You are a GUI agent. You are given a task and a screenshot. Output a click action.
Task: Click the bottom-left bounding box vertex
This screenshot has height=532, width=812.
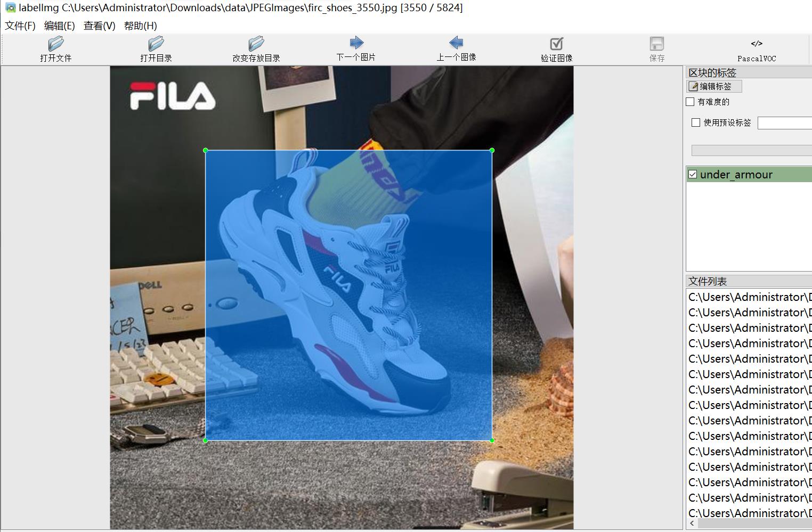[x=206, y=440]
